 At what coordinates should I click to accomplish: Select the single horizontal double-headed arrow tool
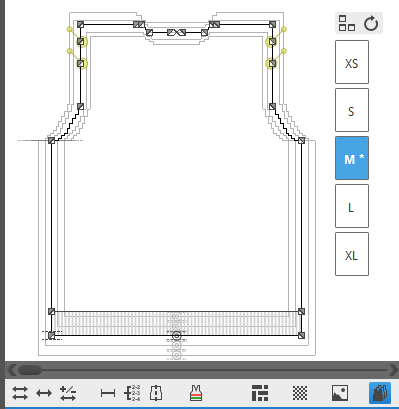point(44,393)
